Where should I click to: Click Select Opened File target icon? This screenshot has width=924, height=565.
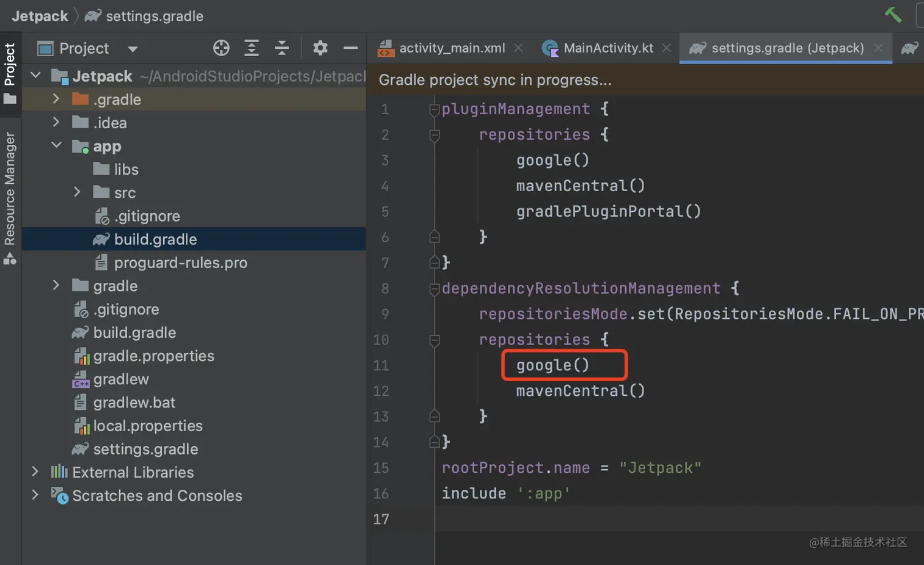(221, 48)
